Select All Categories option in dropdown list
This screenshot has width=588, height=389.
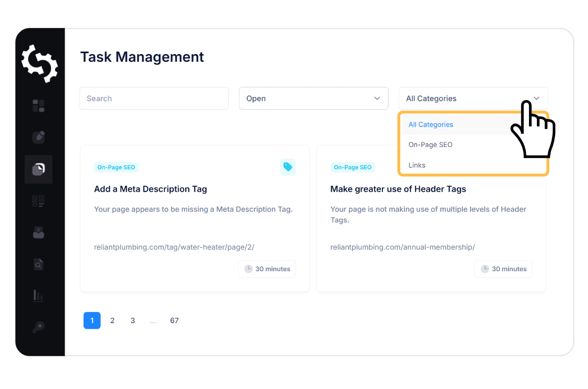click(431, 125)
